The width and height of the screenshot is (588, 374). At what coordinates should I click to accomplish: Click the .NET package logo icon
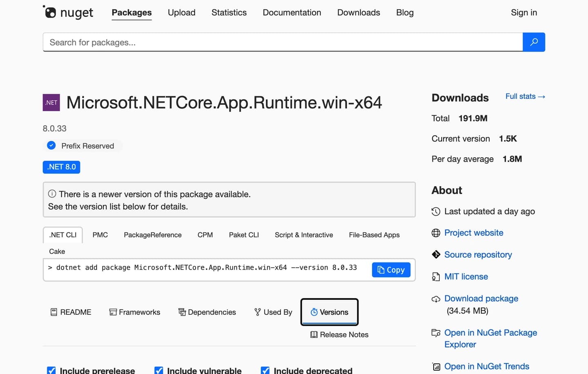click(51, 102)
